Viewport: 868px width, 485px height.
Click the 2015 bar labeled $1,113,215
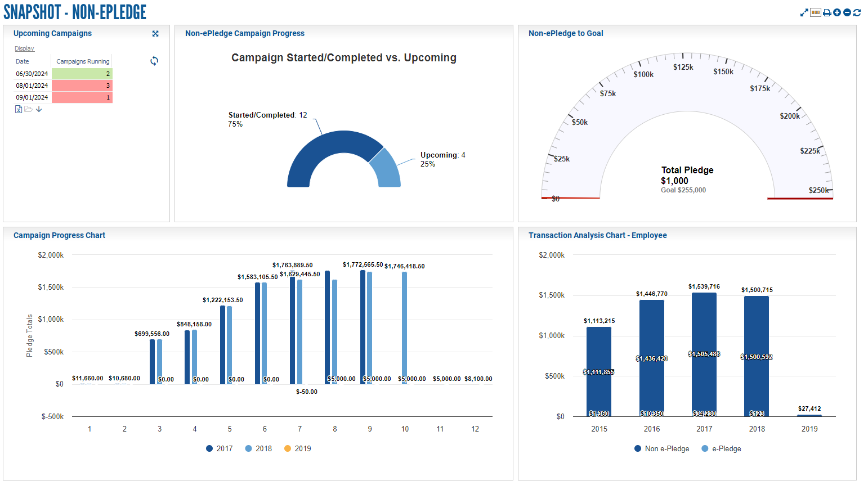(x=599, y=371)
